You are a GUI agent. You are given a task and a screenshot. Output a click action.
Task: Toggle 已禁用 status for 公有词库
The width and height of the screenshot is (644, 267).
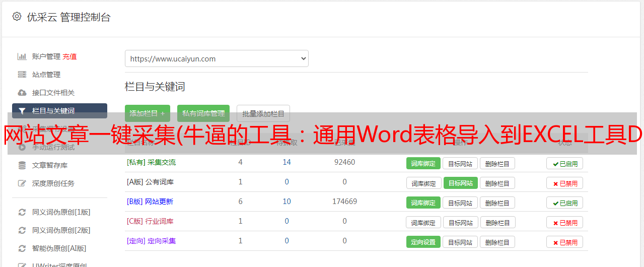pos(565,183)
